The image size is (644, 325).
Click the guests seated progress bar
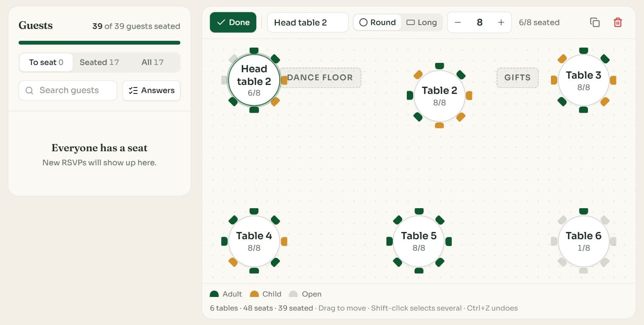(99, 42)
